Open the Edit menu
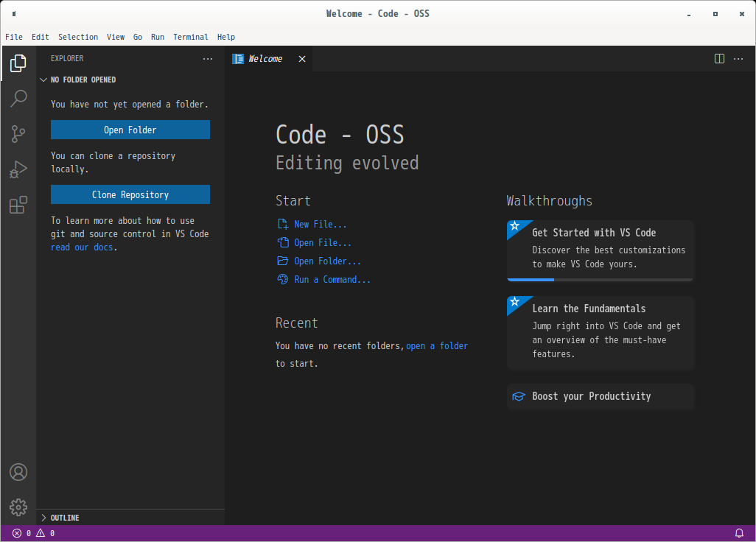 [41, 37]
